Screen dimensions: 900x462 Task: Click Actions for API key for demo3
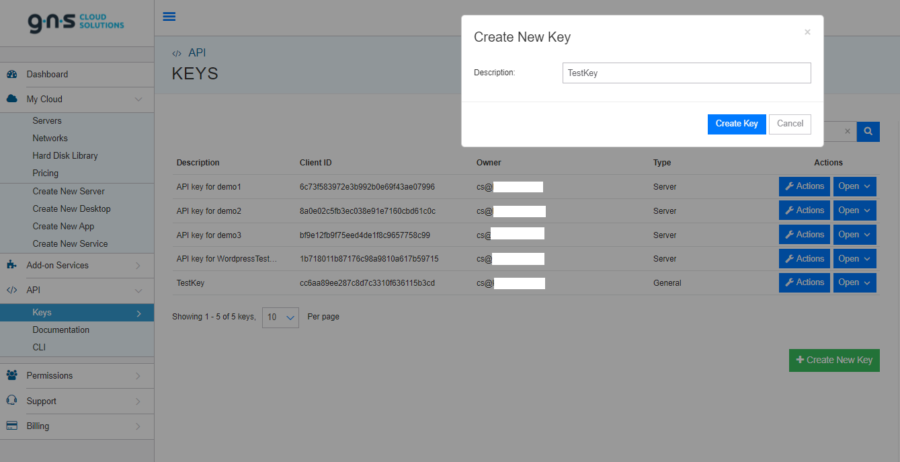804,234
